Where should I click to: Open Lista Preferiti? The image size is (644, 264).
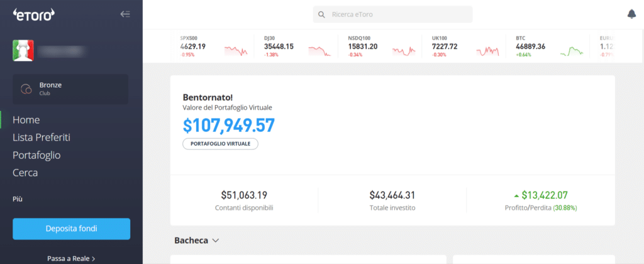pos(42,137)
